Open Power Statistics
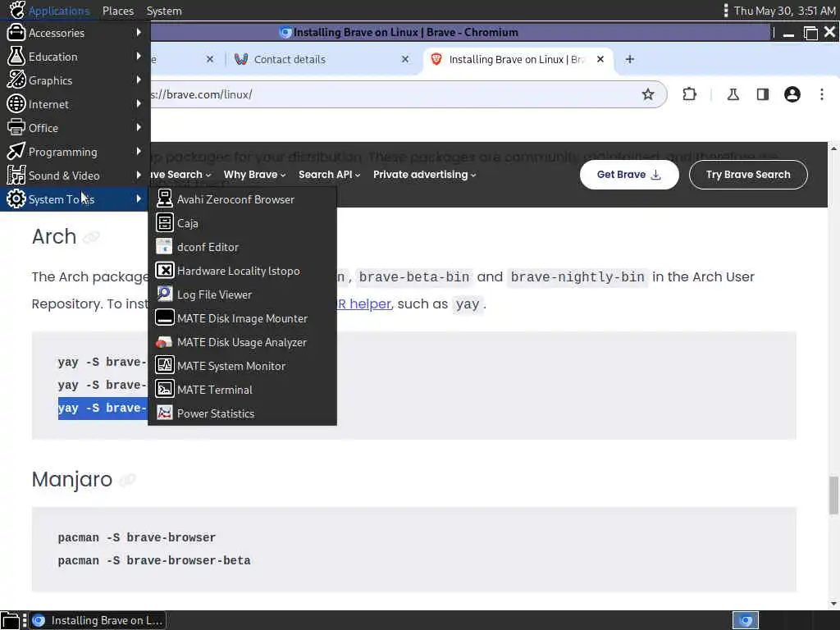Viewport: 840px width, 630px height. point(242,413)
